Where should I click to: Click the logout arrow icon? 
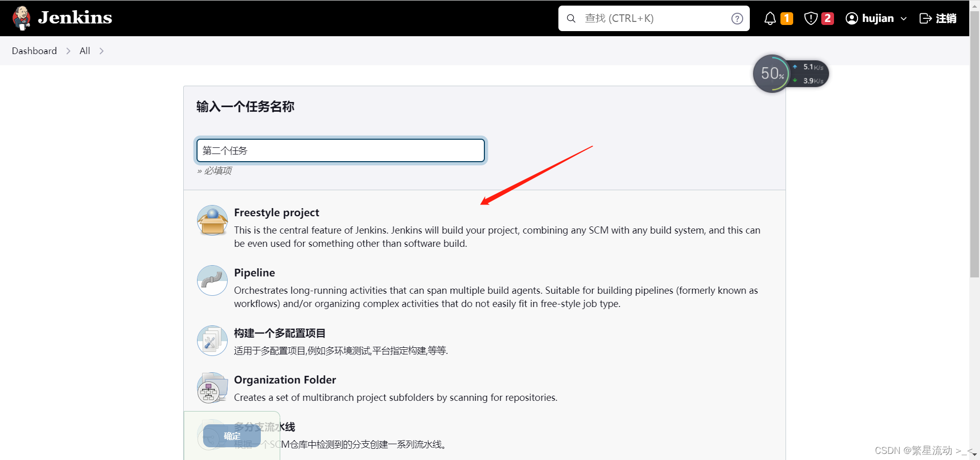point(925,18)
